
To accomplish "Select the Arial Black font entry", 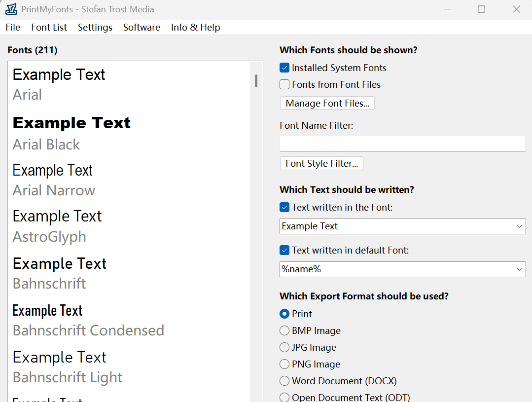I will [129, 133].
